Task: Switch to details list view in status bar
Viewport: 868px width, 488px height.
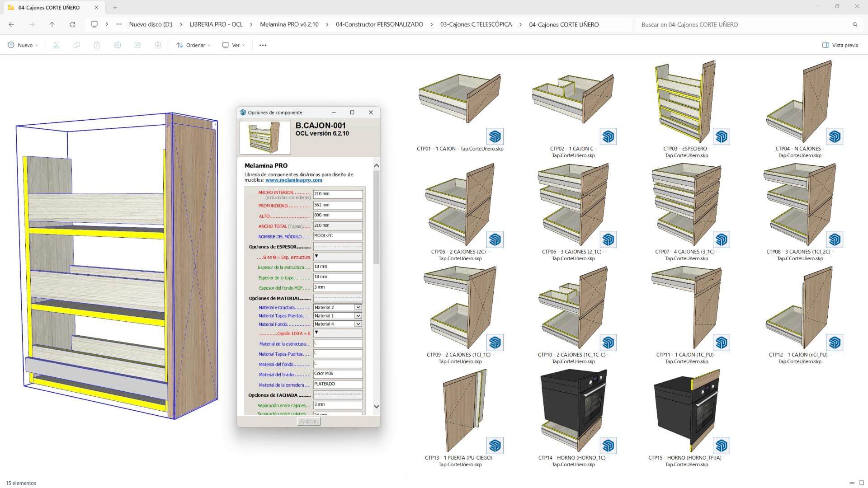Action: click(x=852, y=483)
